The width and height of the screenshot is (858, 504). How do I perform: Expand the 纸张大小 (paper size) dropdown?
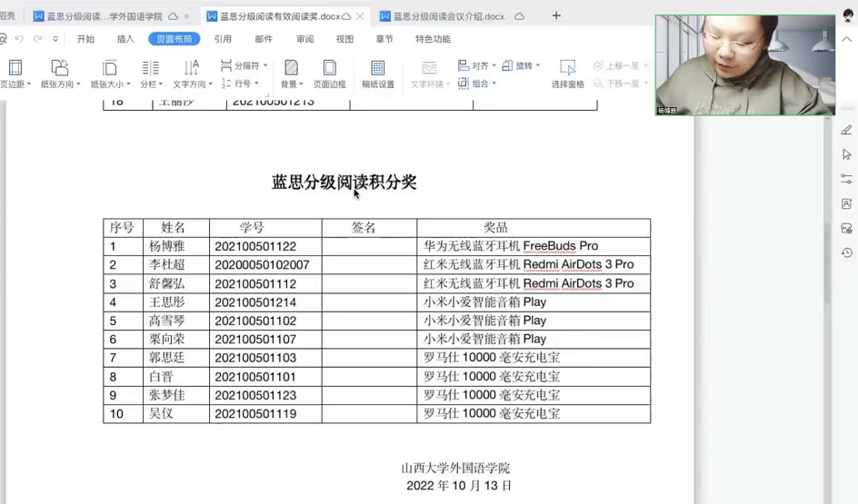coord(110,84)
